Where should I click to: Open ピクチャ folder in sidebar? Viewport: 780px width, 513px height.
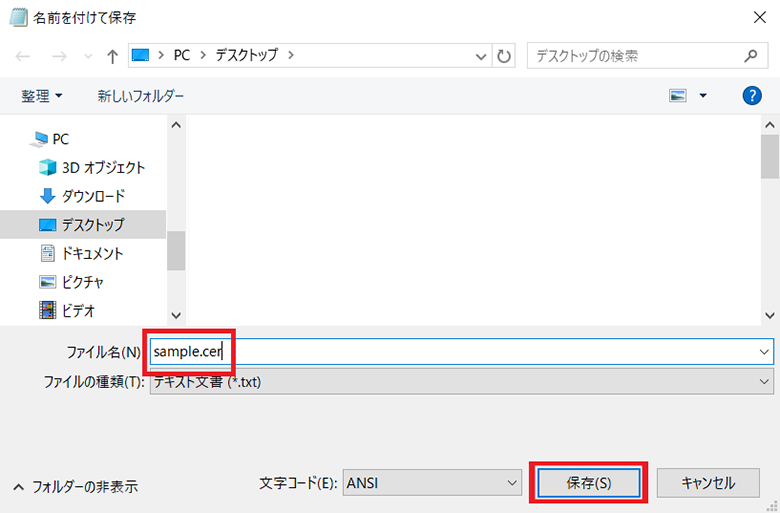click(83, 282)
